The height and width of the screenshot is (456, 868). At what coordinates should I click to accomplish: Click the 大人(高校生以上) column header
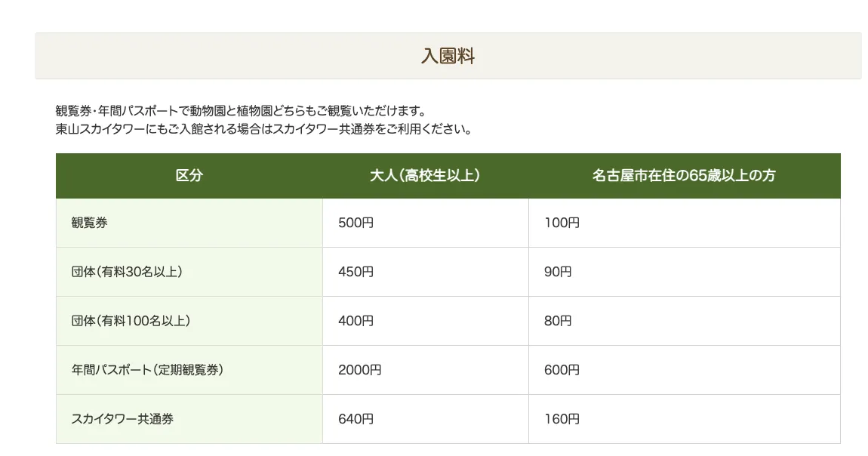[x=425, y=176]
